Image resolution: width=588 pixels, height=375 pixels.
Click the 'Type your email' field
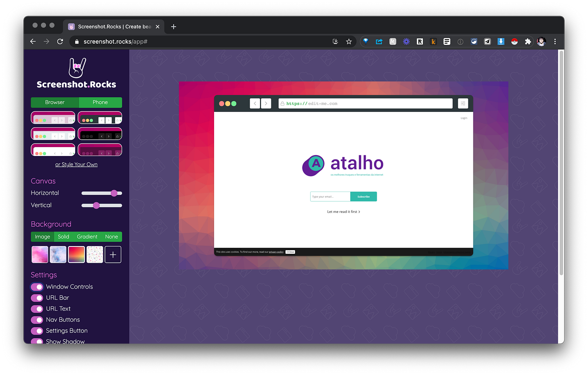(330, 197)
